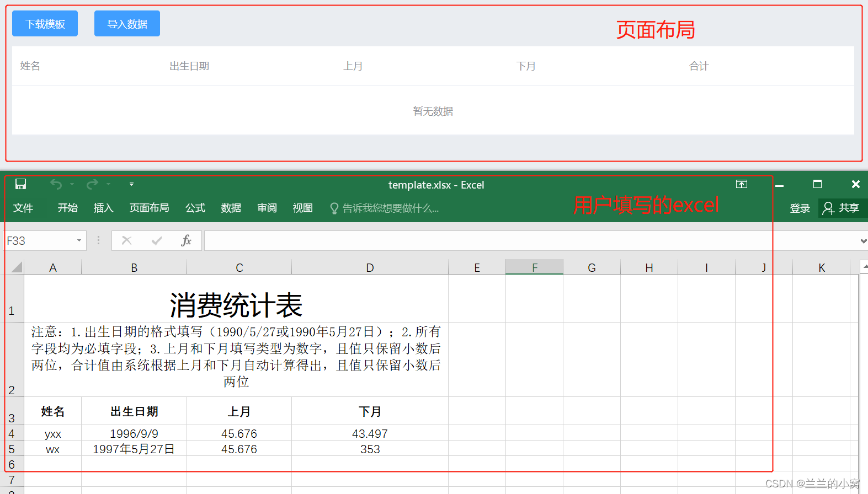
Task: Click the 共享 share button
Action: pyautogui.click(x=841, y=208)
